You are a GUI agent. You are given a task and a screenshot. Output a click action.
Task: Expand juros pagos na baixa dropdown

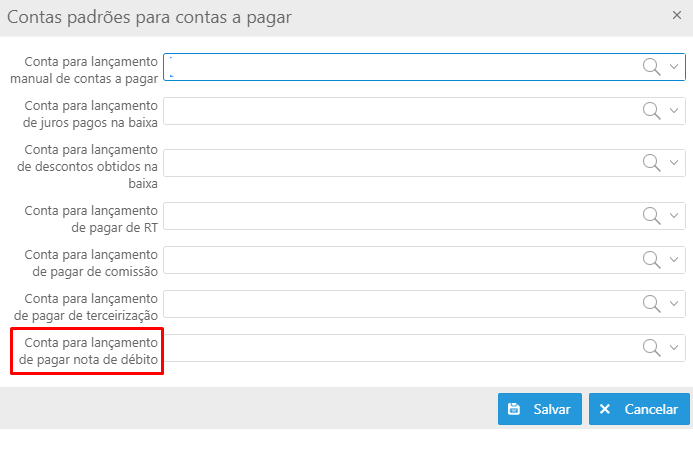point(674,110)
